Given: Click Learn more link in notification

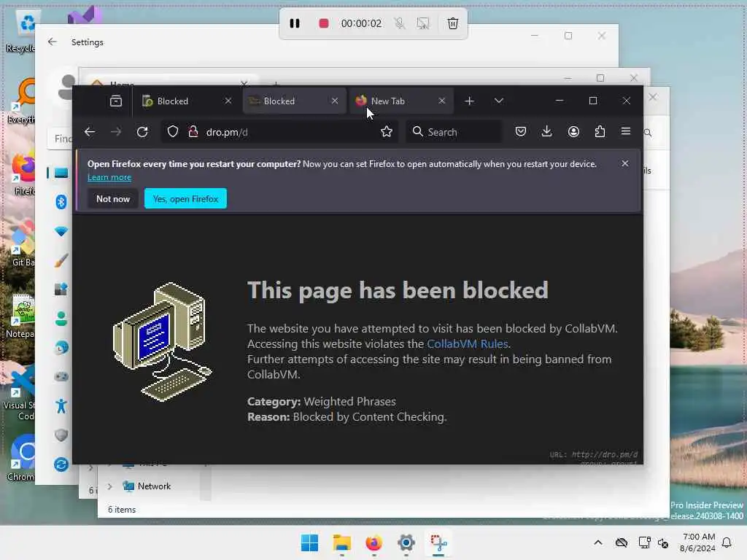Looking at the screenshot, I should tap(109, 177).
